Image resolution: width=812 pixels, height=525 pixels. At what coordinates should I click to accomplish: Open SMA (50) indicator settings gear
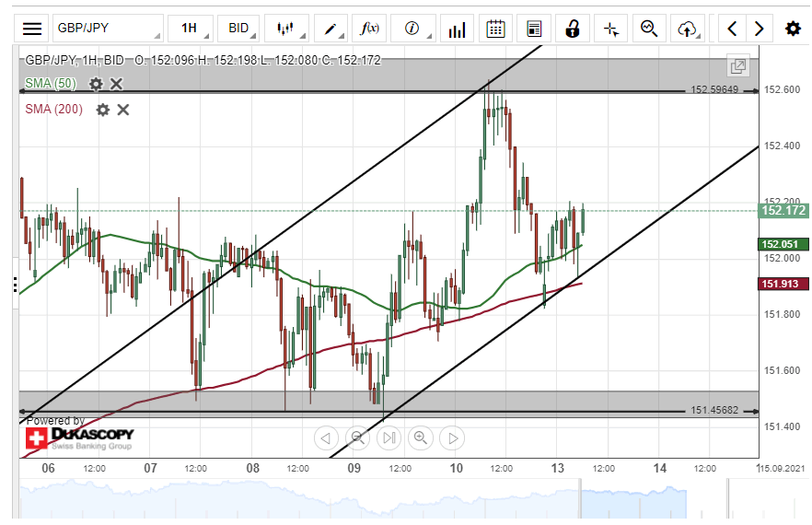(96, 84)
